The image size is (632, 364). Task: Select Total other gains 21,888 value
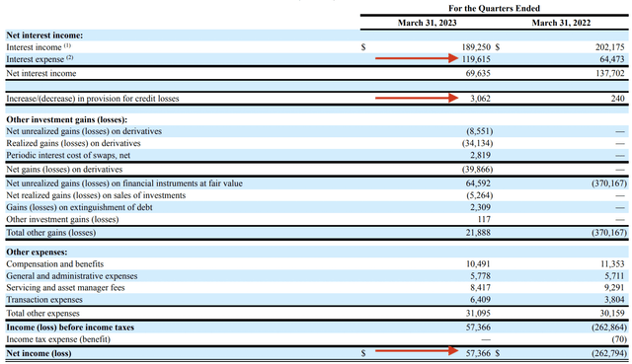[478, 233]
